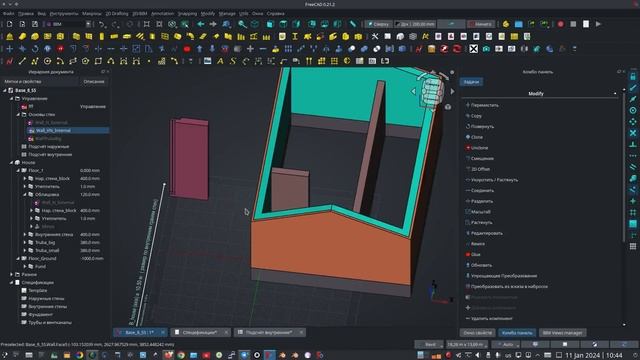Collapse the Floor_1 tree node

(x=18, y=171)
